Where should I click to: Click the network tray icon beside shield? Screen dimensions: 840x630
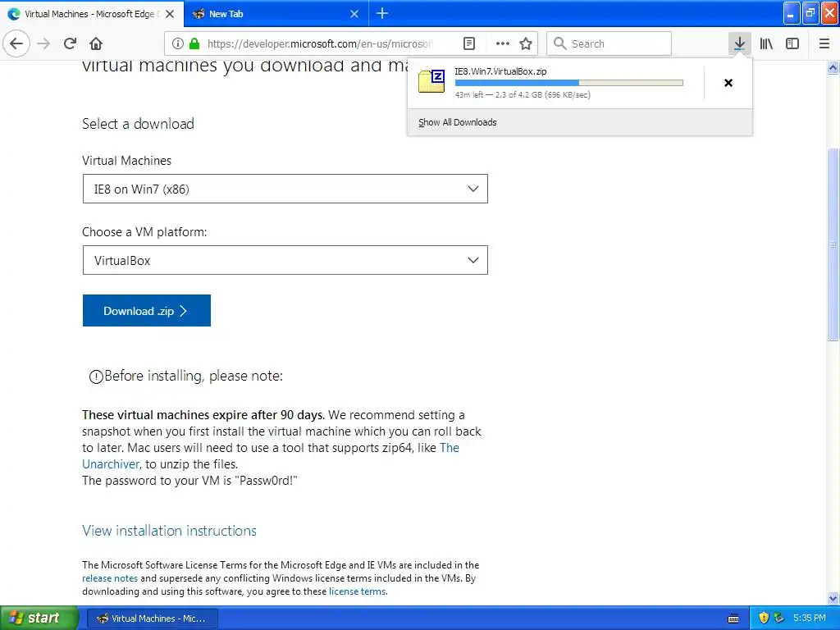779,619
